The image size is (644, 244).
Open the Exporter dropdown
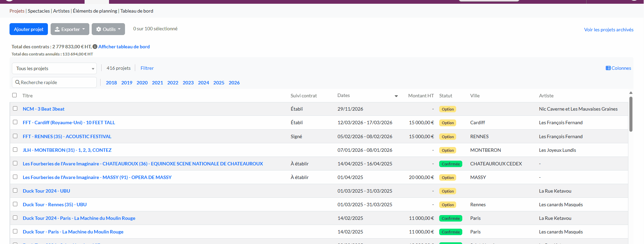point(70,29)
